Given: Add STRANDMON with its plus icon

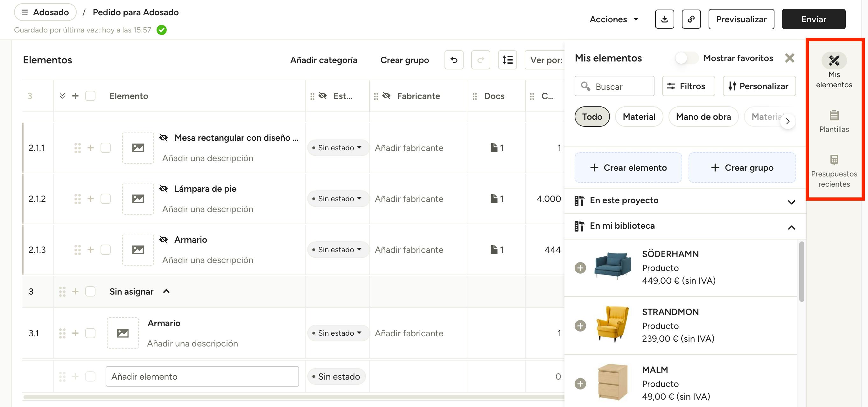Looking at the screenshot, I should [580, 326].
